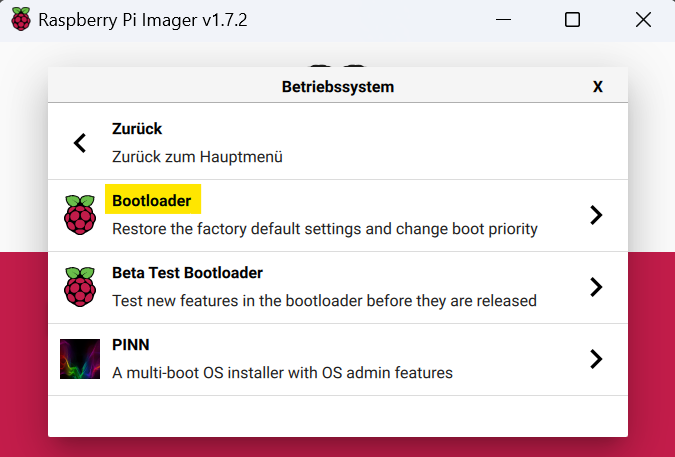Click the colorful PINN thumbnail icon
The width and height of the screenshot is (675, 457).
(80, 359)
